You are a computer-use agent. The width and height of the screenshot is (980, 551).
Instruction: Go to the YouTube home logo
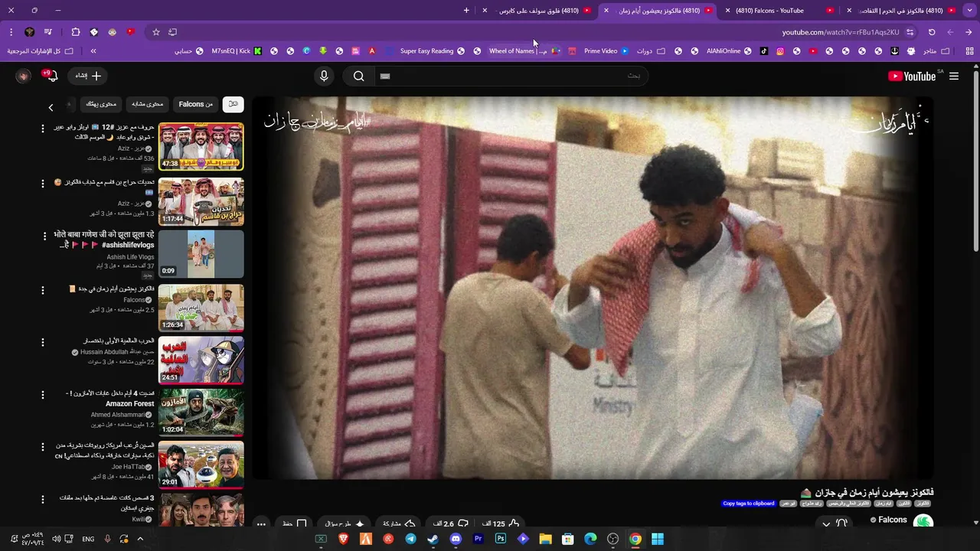[x=912, y=76]
